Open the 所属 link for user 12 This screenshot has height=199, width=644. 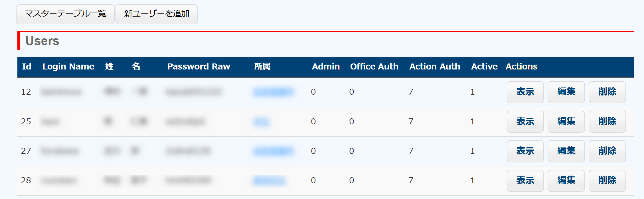click(x=273, y=92)
